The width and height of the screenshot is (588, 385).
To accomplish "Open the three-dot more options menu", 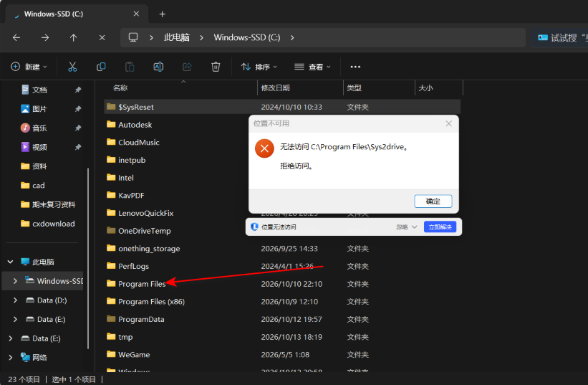I will (x=355, y=67).
